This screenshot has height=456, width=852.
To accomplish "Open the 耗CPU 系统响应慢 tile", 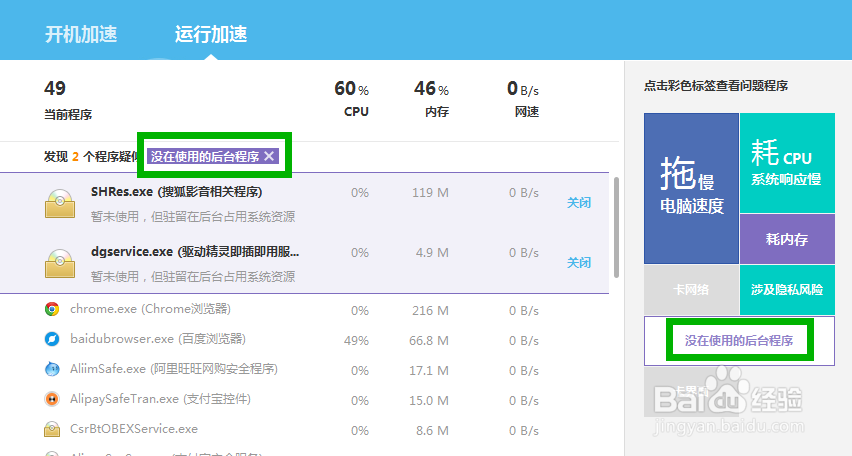I will pos(787,163).
